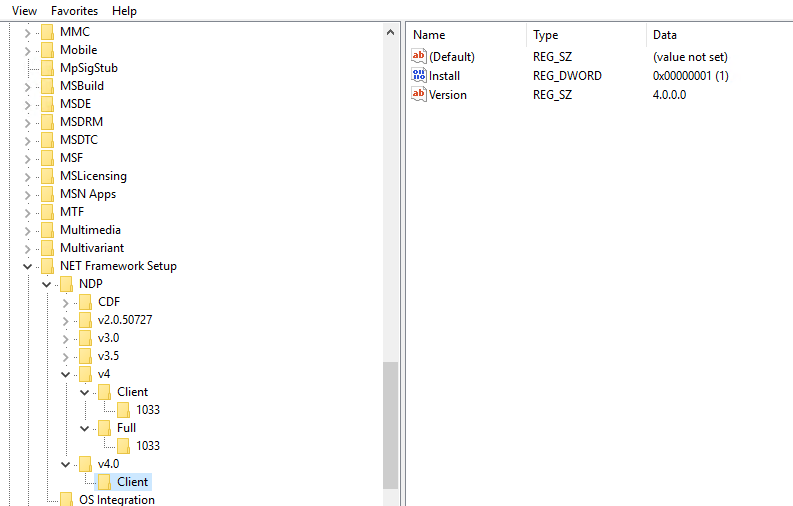Open the Help menu
The image size is (793, 506).
pyautogui.click(x=124, y=11)
